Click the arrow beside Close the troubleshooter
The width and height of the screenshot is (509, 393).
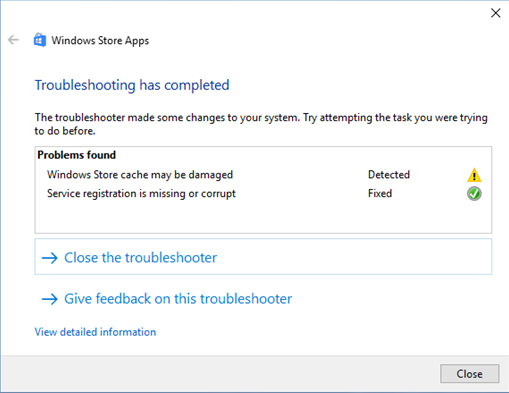coord(50,258)
